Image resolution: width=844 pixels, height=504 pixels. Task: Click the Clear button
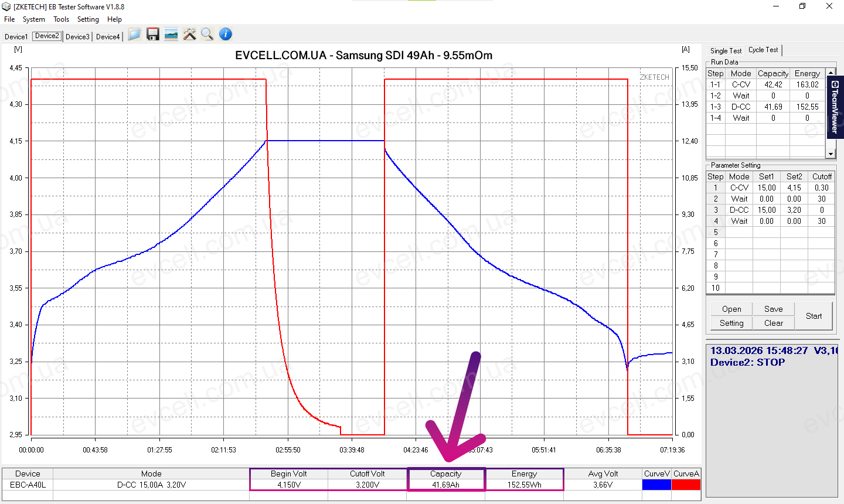773,323
